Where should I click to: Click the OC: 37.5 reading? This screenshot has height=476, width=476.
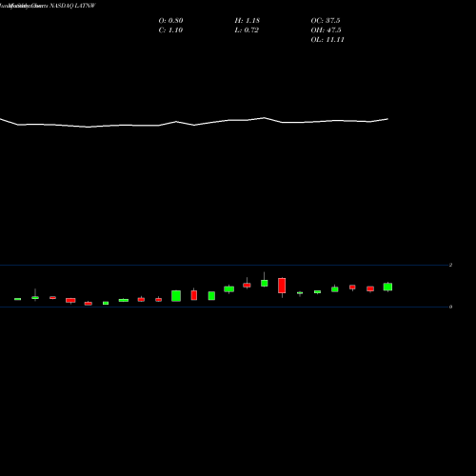pos(326,21)
